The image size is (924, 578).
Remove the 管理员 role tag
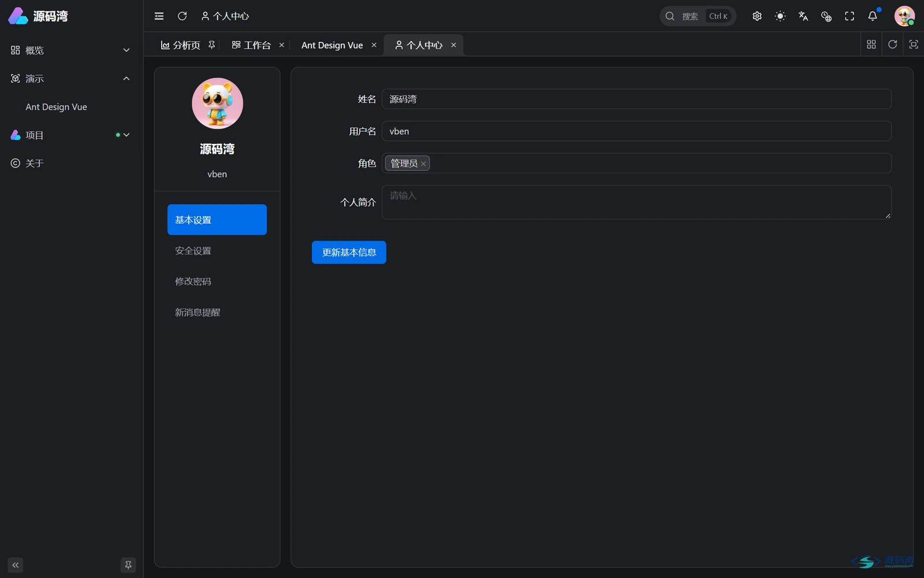point(423,164)
